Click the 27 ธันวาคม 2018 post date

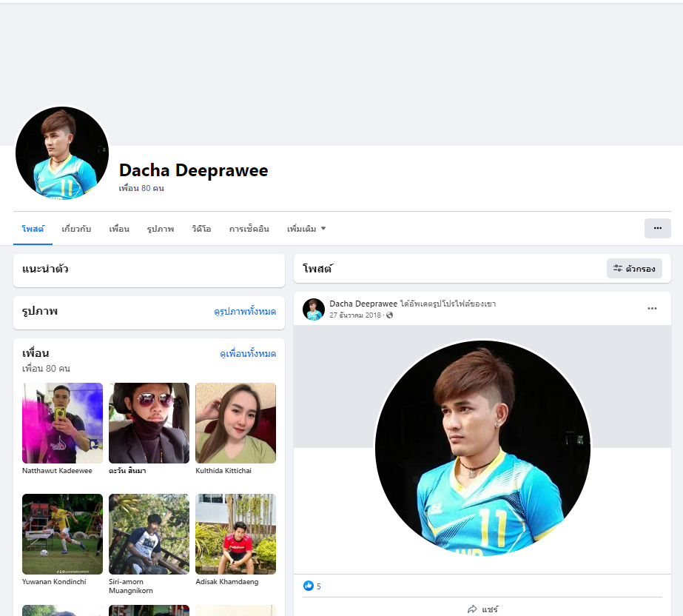point(355,315)
